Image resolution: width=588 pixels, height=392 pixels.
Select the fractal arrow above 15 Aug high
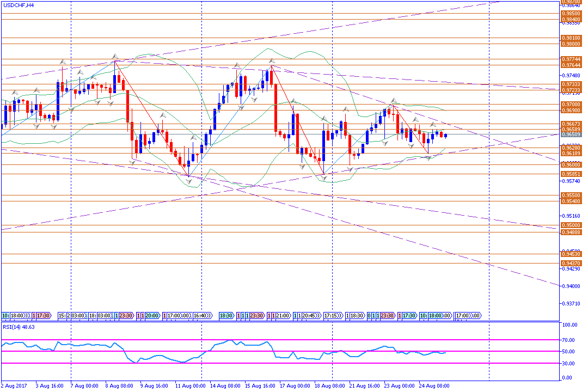271,61
